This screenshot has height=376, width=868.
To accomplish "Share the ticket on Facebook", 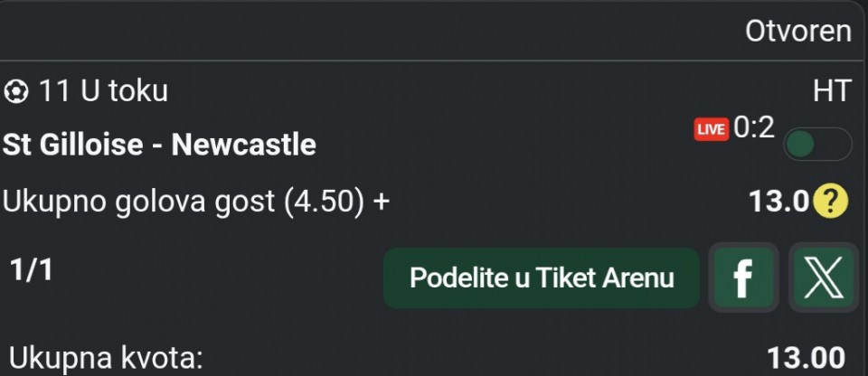I will pos(742,277).
